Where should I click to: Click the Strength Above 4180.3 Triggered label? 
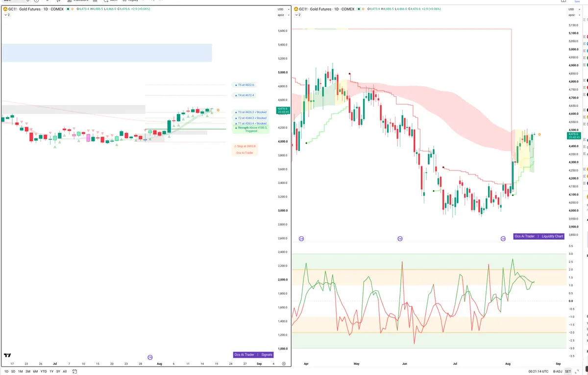click(250, 129)
